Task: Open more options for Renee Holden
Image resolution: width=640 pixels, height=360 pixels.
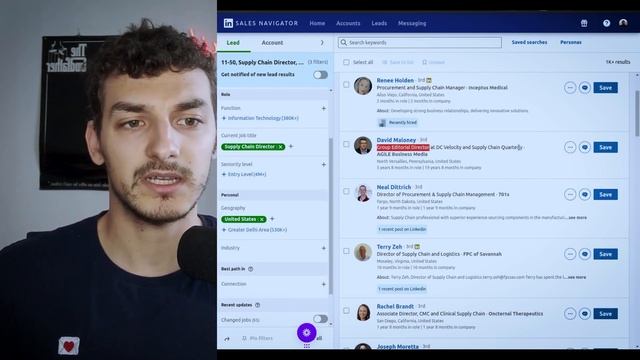Action: click(570, 88)
